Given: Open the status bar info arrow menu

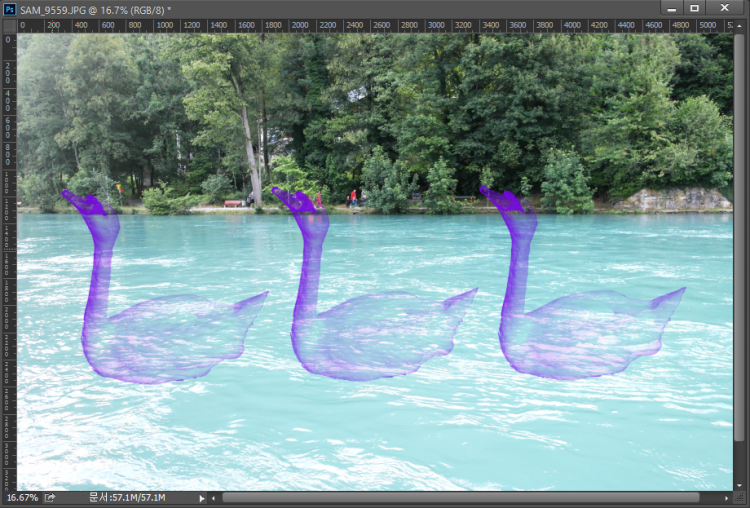Looking at the screenshot, I should pyautogui.click(x=201, y=497).
